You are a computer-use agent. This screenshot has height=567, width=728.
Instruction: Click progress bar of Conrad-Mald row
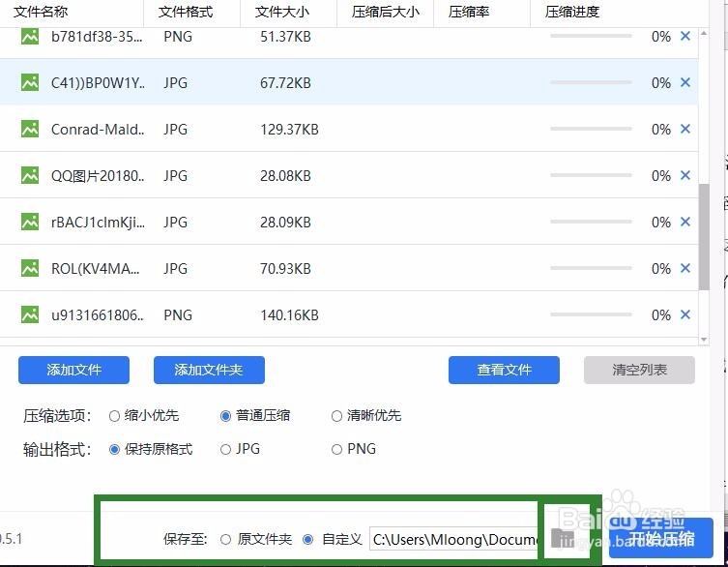pyautogui.click(x=591, y=129)
